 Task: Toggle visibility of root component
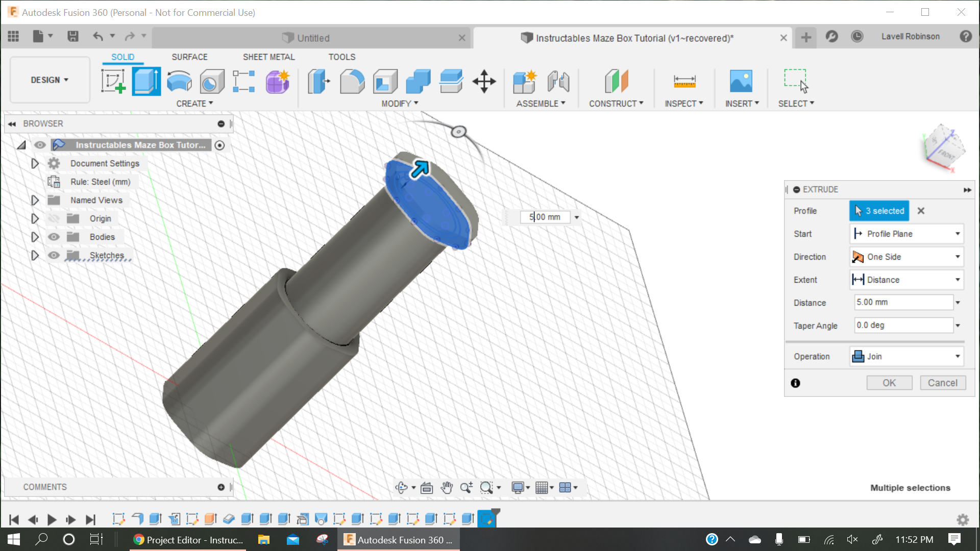click(x=40, y=145)
